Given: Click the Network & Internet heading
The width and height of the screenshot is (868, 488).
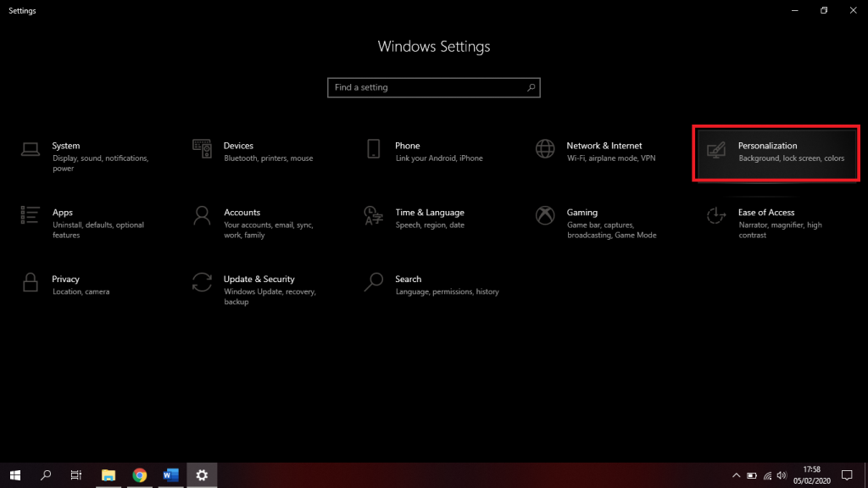Looking at the screenshot, I should [604, 146].
